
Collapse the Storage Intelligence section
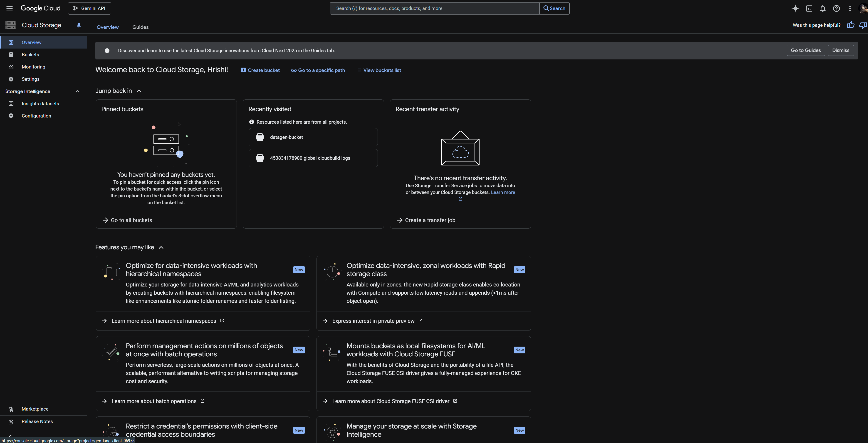(x=77, y=91)
